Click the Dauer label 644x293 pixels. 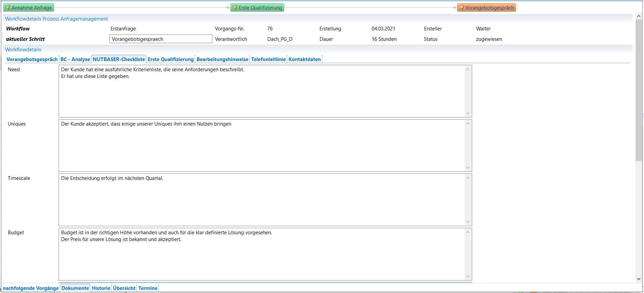326,39
